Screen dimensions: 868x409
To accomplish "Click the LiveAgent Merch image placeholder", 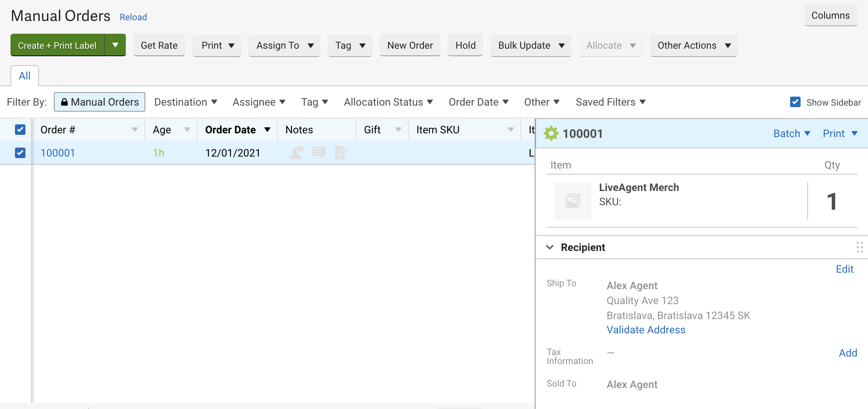I will pos(573,201).
